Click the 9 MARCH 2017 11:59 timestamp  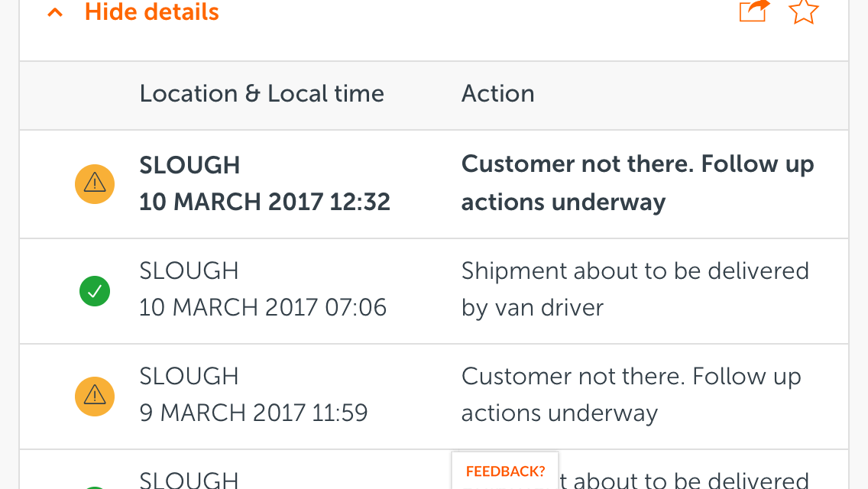click(254, 413)
